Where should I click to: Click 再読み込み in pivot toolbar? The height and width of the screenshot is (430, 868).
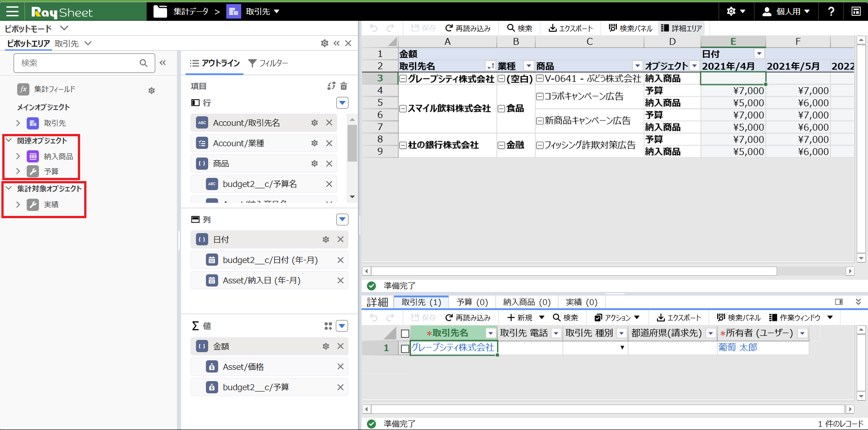(468, 28)
